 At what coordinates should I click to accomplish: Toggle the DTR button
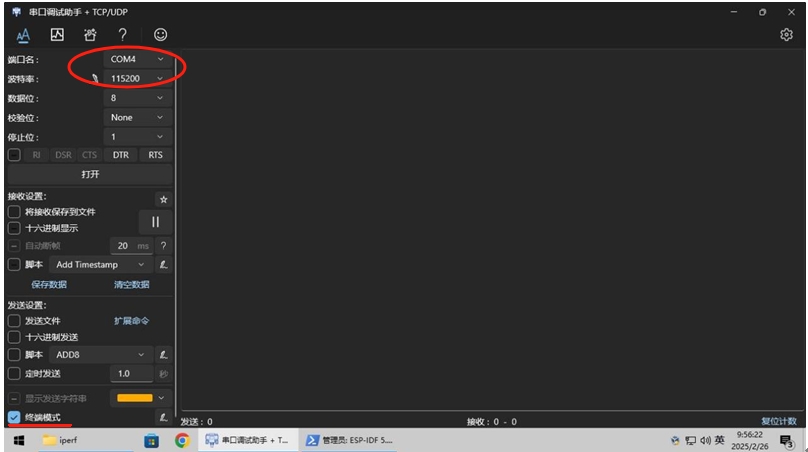coord(121,155)
